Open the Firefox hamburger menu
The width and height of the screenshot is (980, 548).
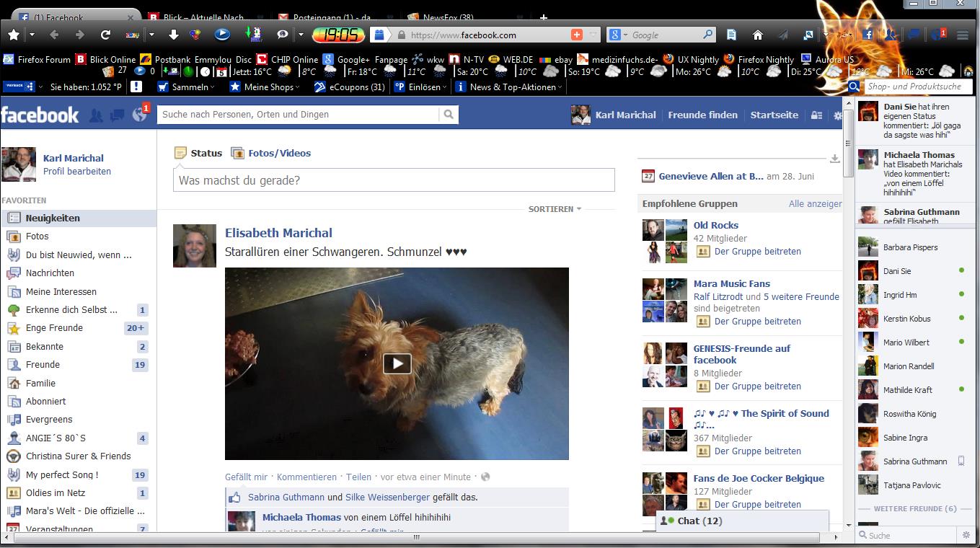click(962, 35)
